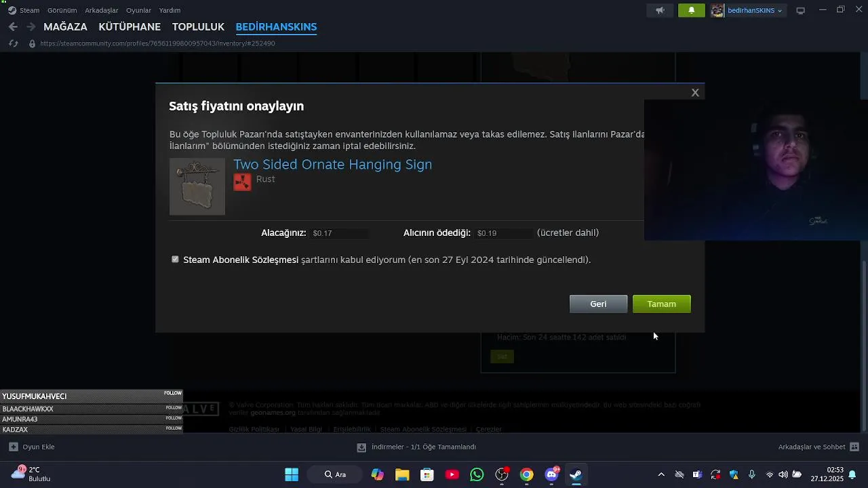Confirm the sale with Tamam button
Screen dimensions: 868x488
(x=661, y=304)
